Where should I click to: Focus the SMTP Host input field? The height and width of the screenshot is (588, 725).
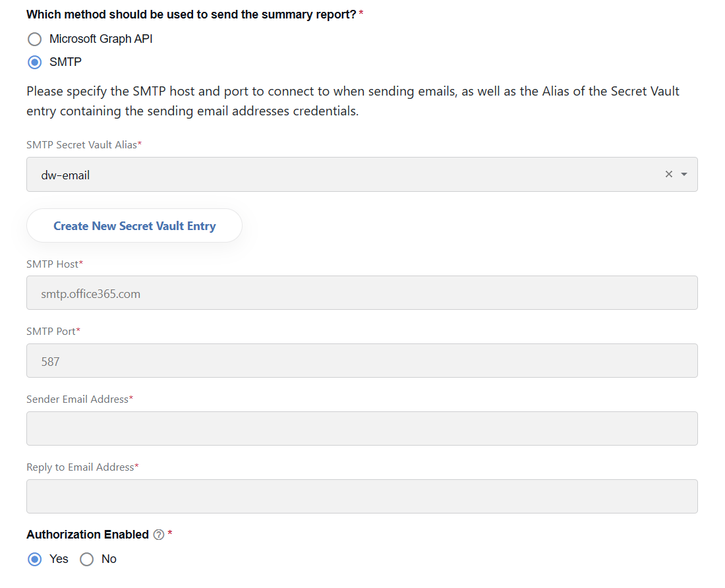362,293
